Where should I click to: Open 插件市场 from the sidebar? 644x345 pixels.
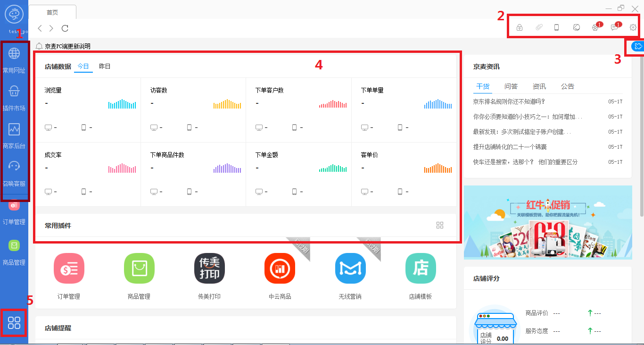pos(14,91)
